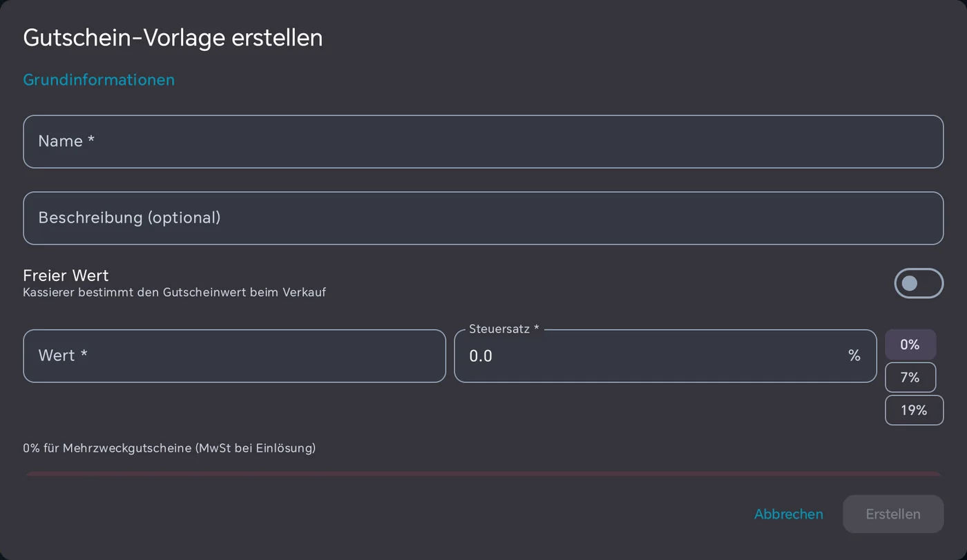Click the percent sign suffix in Steuersatz
The image size is (967, 560).
tap(854, 356)
